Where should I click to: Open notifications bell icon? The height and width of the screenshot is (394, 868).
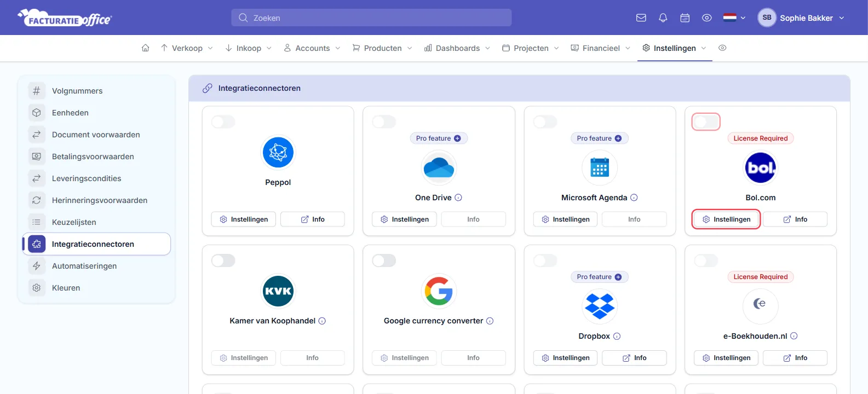pyautogui.click(x=663, y=18)
